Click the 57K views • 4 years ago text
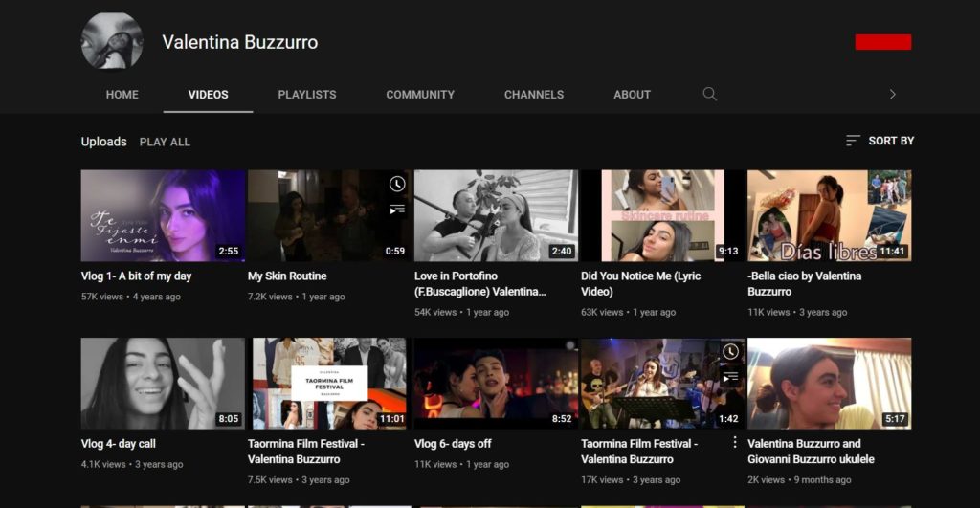The height and width of the screenshot is (508, 980). 130,297
